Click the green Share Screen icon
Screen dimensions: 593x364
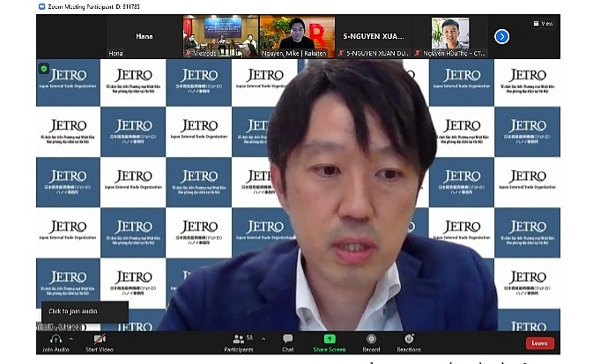330,339
